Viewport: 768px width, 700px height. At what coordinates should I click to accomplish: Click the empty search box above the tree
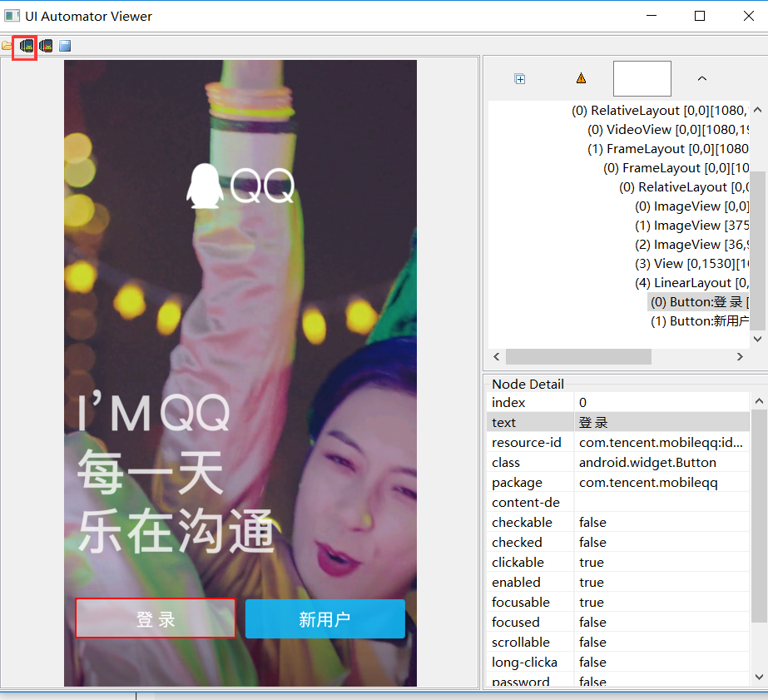coord(642,78)
